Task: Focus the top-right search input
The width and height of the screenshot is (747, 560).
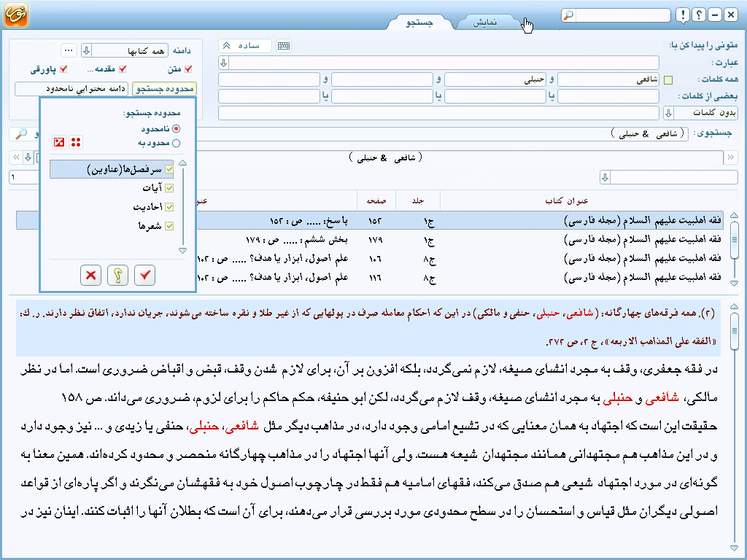Action: [622, 15]
